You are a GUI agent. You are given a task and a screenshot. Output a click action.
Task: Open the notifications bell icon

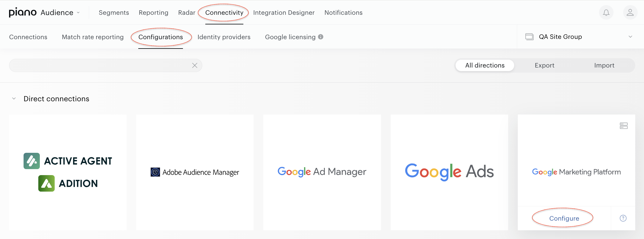606,13
